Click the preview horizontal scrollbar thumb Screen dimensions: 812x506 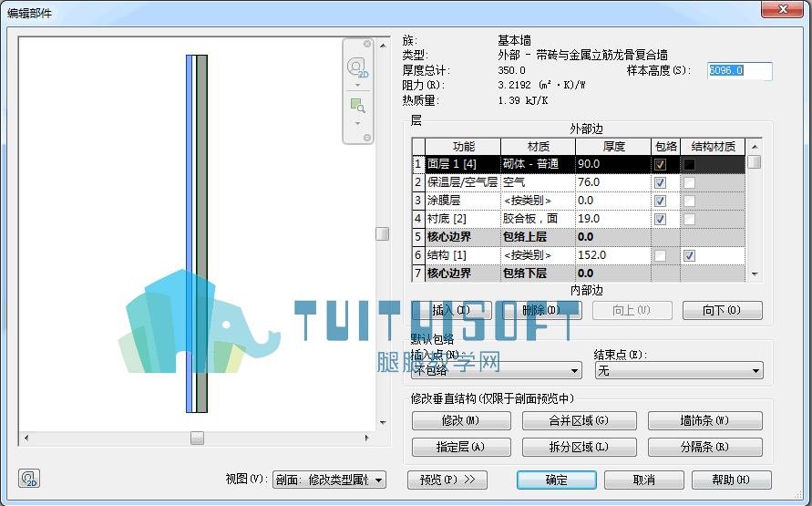197,439
